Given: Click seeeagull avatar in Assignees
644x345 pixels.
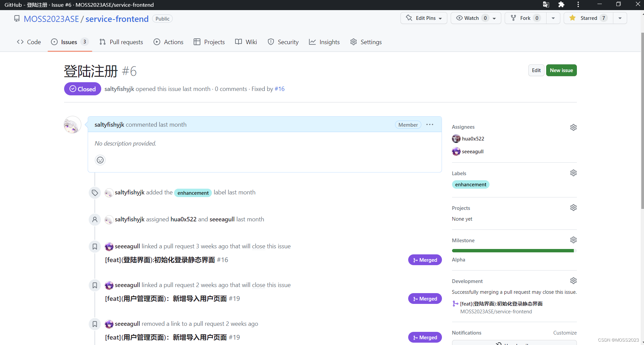Looking at the screenshot, I should coord(456,152).
